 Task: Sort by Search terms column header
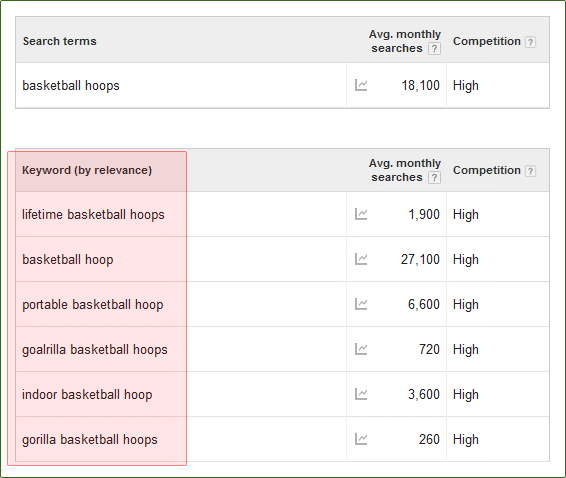click(60, 41)
